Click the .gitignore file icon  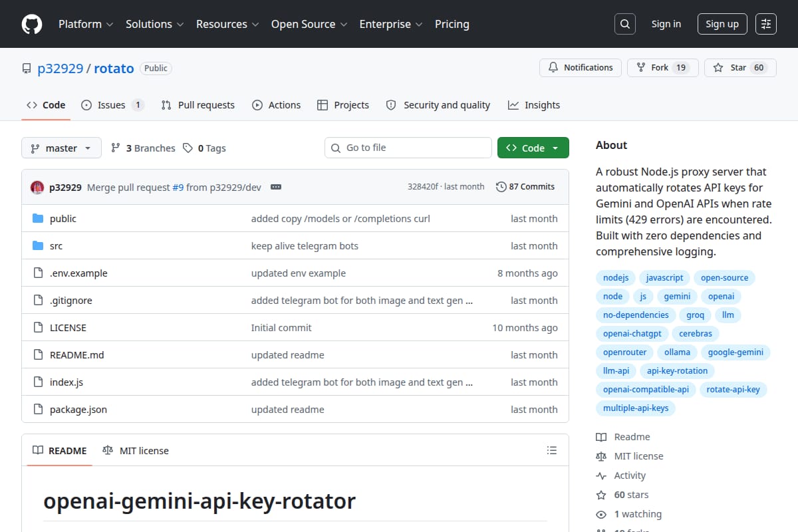(38, 301)
